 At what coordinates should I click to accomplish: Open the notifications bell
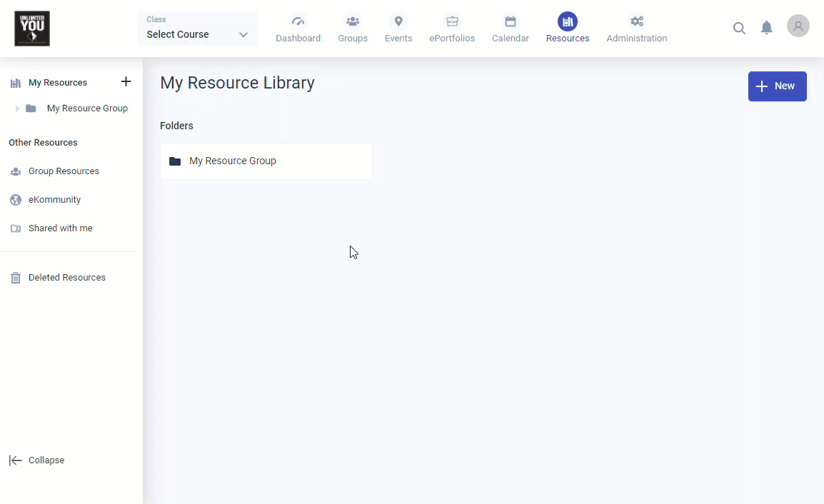[x=767, y=28]
